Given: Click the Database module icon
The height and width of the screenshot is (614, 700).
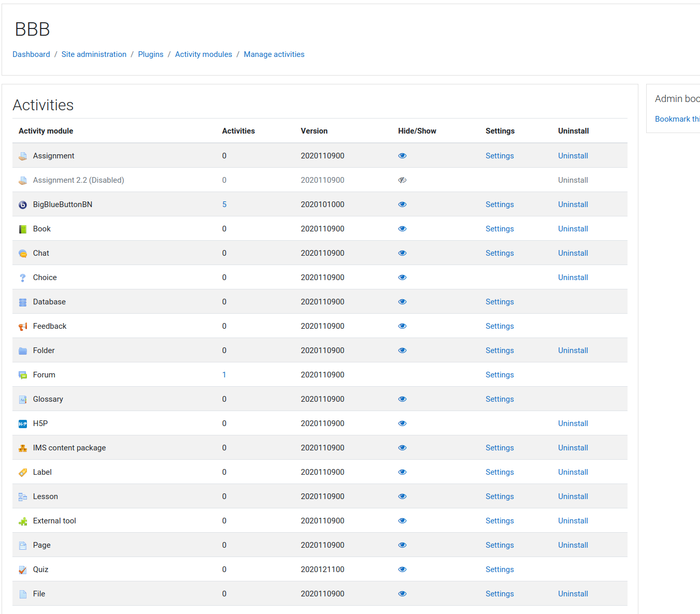Looking at the screenshot, I should pyautogui.click(x=23, y=302).
